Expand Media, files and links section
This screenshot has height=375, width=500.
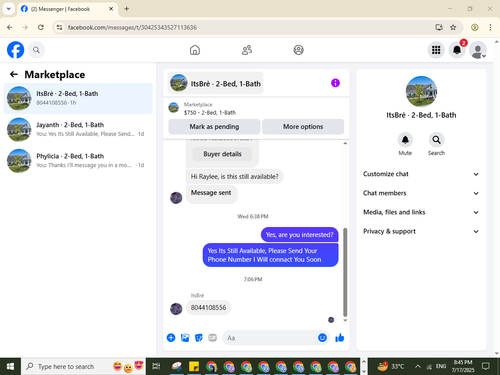point(421,212)
